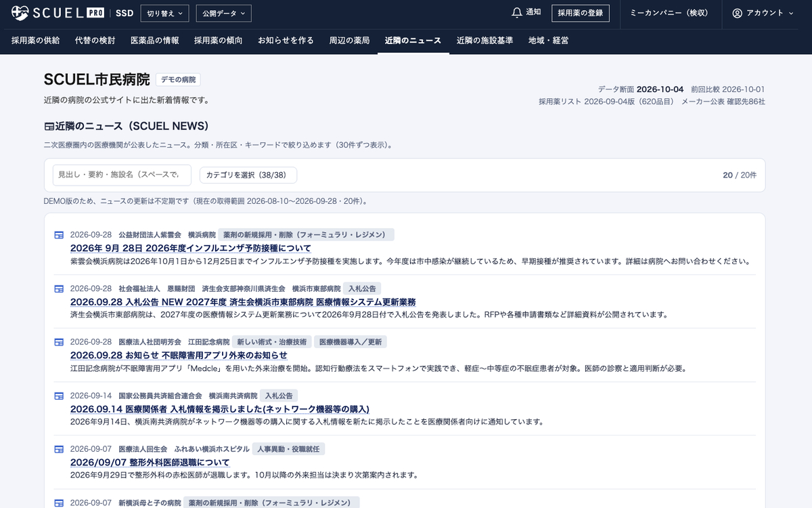Select the 近隣のニュース tab
The width and height of the screenshot is (812, 508).
click(x=413, y=40)
